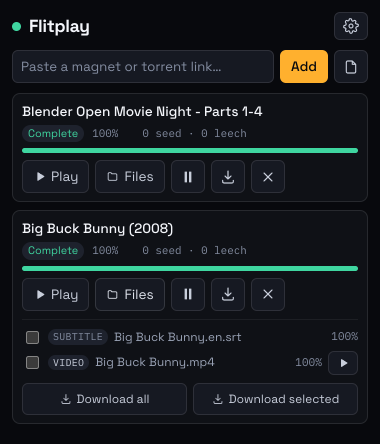Image resolution: width=380 pixels, height=444 pixels.
Task: Check the Big Buck Bunny.en.srt checkbox
Action: click(x=32, y=337)
